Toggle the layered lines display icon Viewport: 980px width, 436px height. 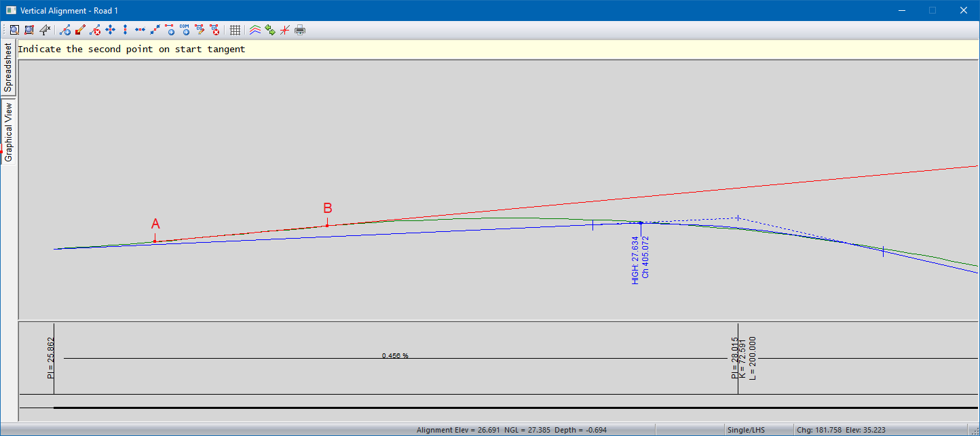click(255, 30)
